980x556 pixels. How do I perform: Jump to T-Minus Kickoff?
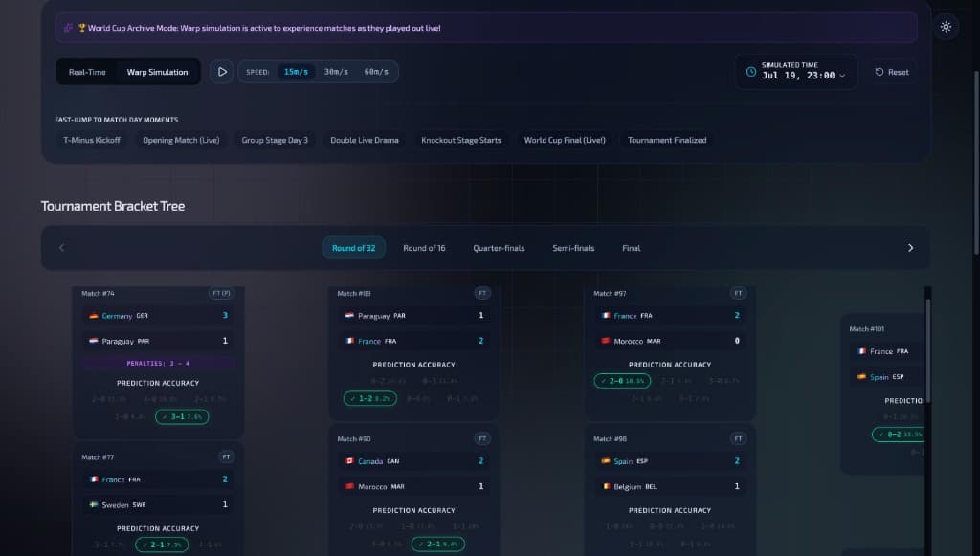pyautogui.click(x=92, y=140)
